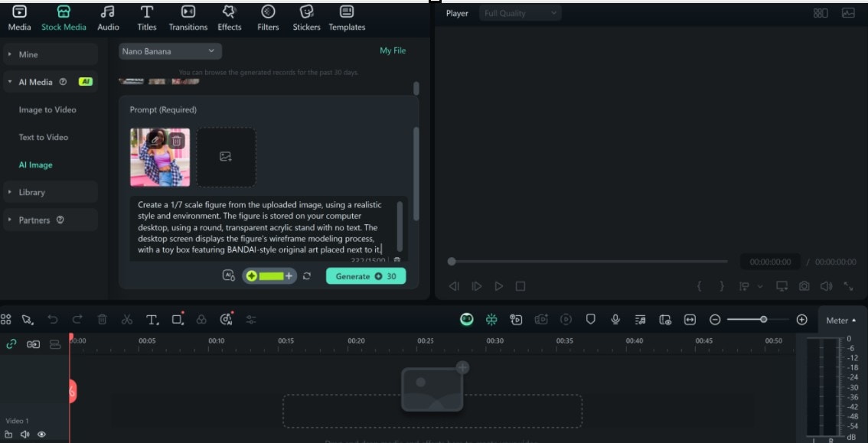Delete the uploaded reference image
The width and height of the screenshot is (868, 443).
point(176,141)
